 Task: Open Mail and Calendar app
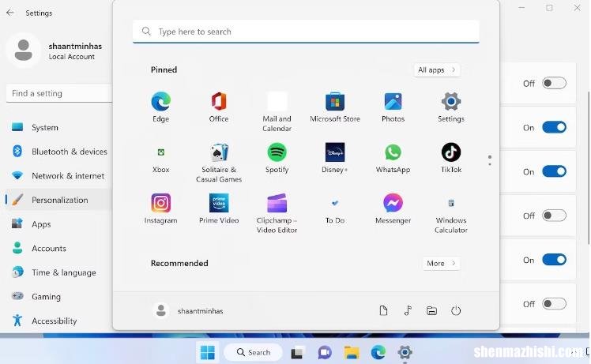point(277,111)
